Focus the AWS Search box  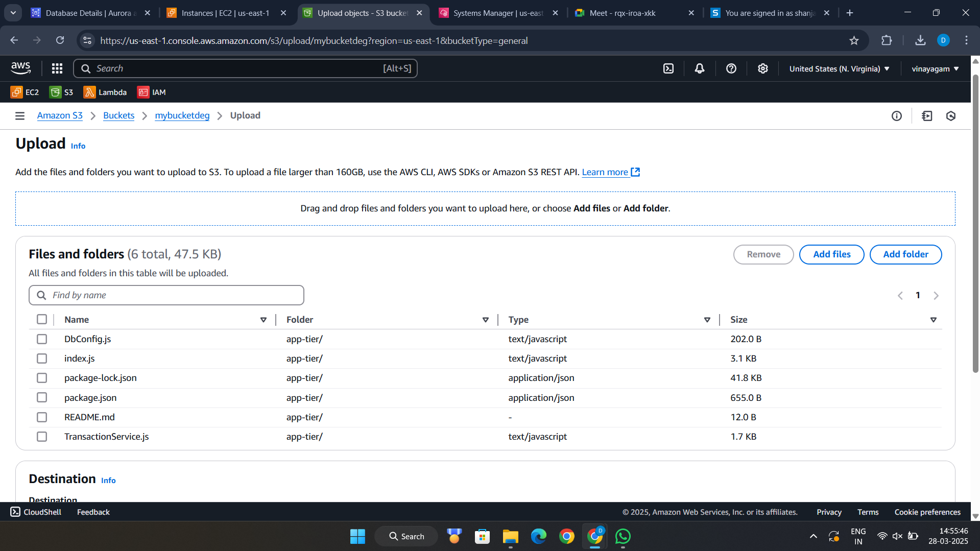[x=245, y=68]
